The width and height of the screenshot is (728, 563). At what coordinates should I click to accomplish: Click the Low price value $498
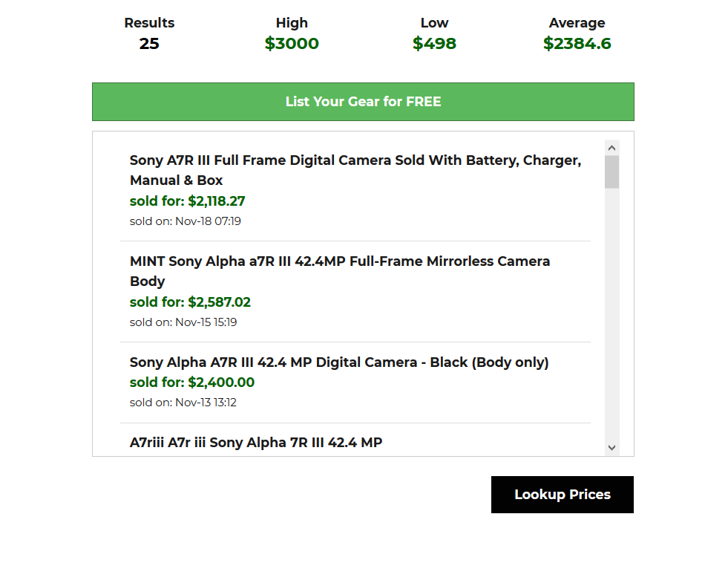[434, 44]
